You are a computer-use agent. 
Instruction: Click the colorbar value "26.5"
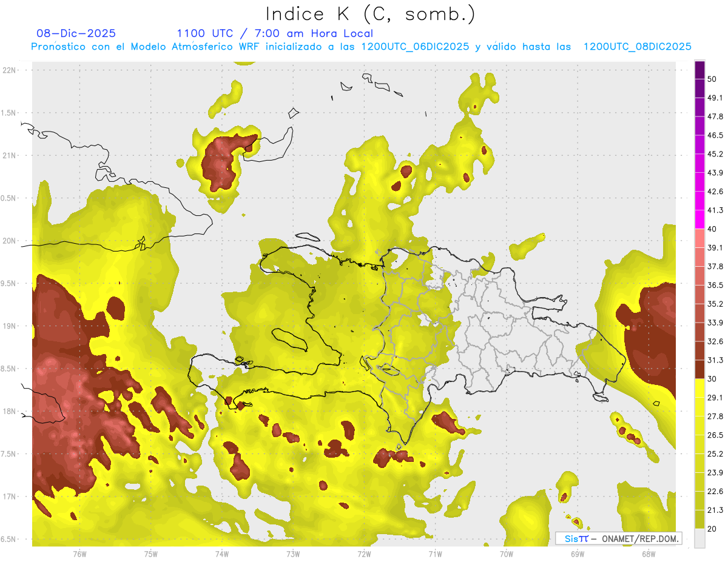(x=715, y=435)
